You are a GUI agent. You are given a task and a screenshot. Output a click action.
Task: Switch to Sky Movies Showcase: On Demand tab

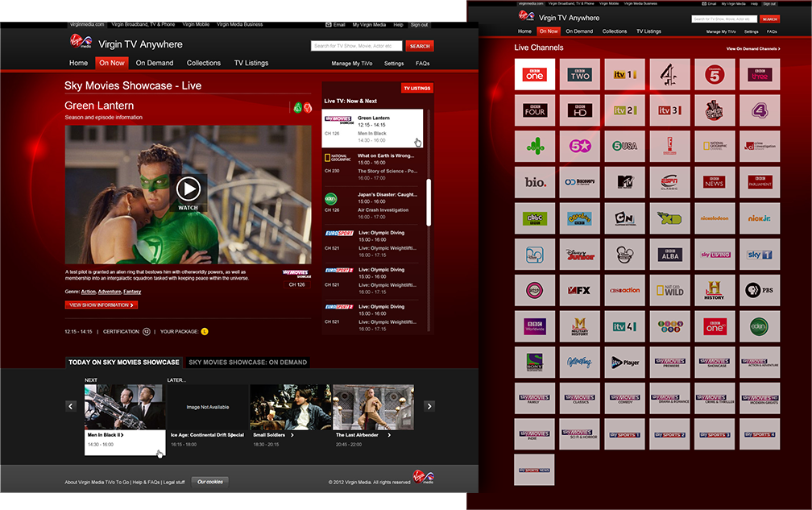coord(247,362)
